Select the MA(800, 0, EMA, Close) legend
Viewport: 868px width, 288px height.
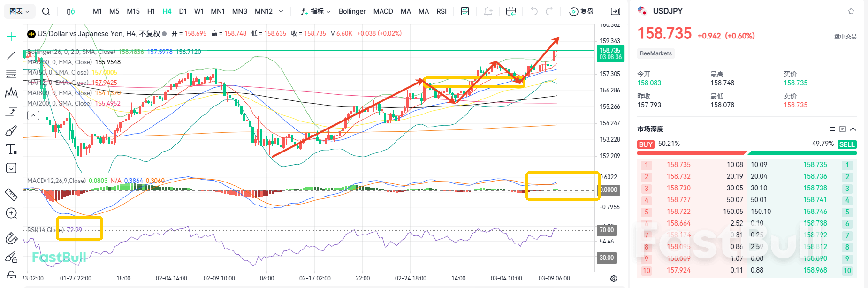60,93
